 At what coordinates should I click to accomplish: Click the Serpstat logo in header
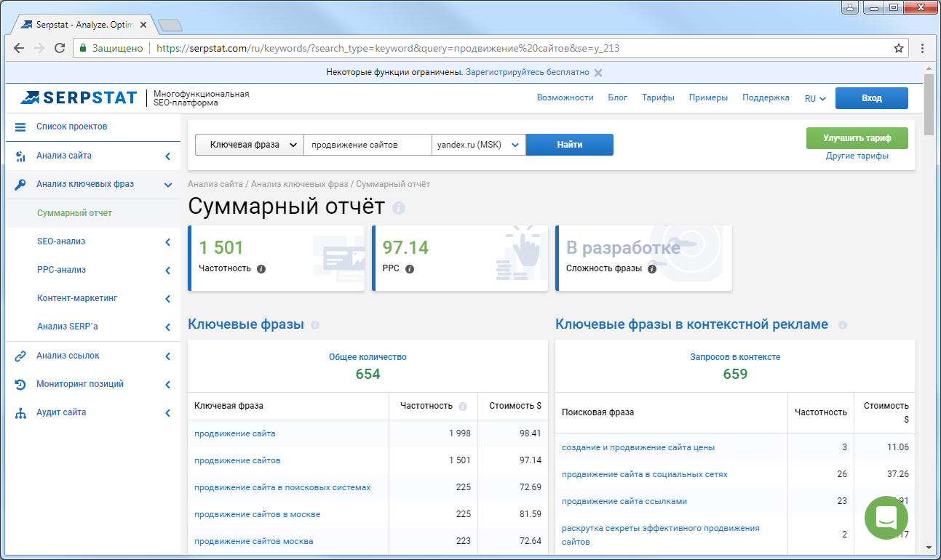pos(79,97)
